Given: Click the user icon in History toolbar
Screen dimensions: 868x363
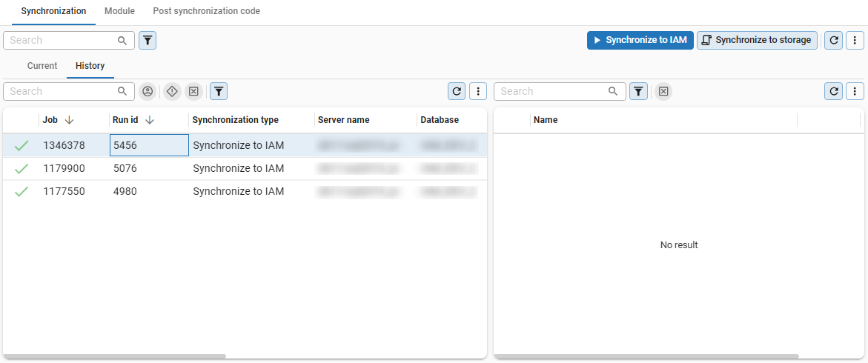Looking at the screenshot, I should (148, 91).
